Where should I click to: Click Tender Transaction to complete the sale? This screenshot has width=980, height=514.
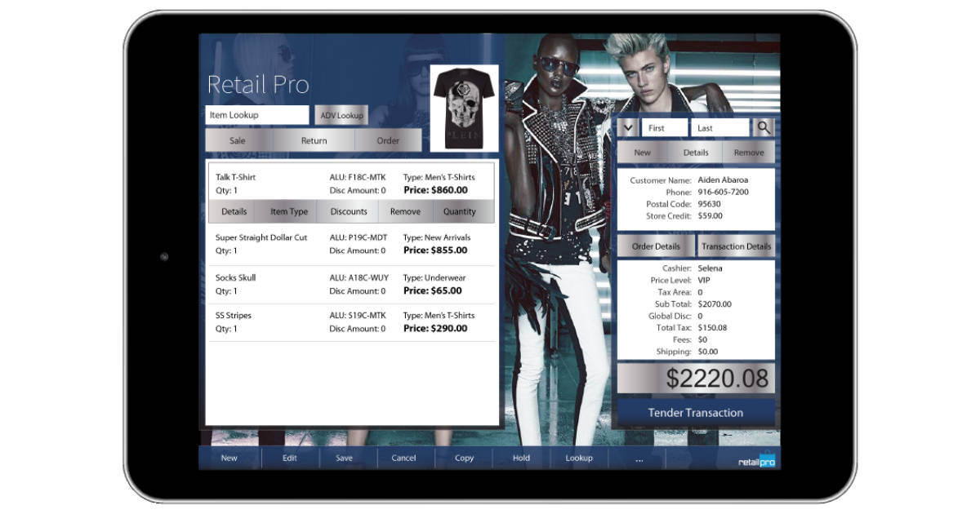click(696, 413)
